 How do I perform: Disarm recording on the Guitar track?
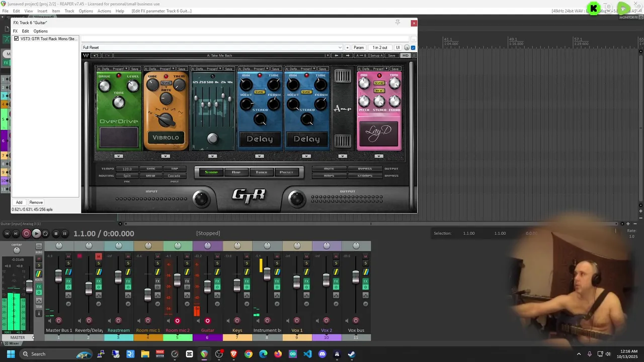coord(207,321)
